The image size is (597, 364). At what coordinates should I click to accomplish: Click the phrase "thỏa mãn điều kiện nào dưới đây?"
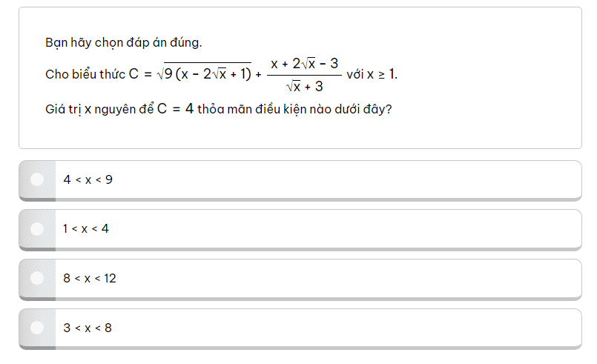295,109
